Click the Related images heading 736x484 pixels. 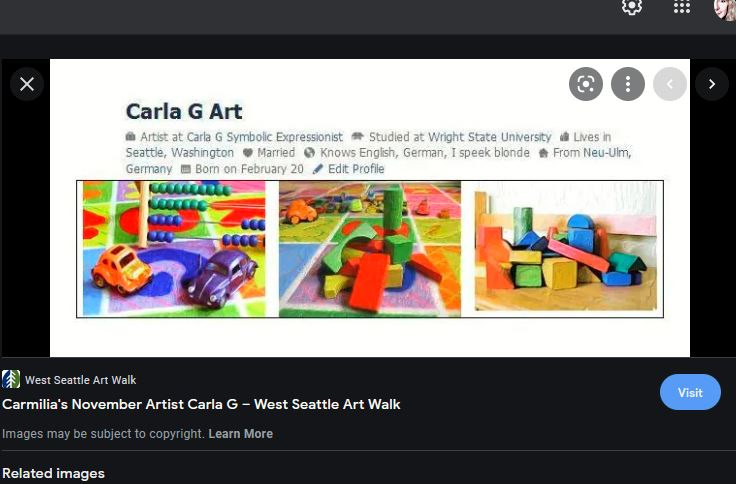54,473
